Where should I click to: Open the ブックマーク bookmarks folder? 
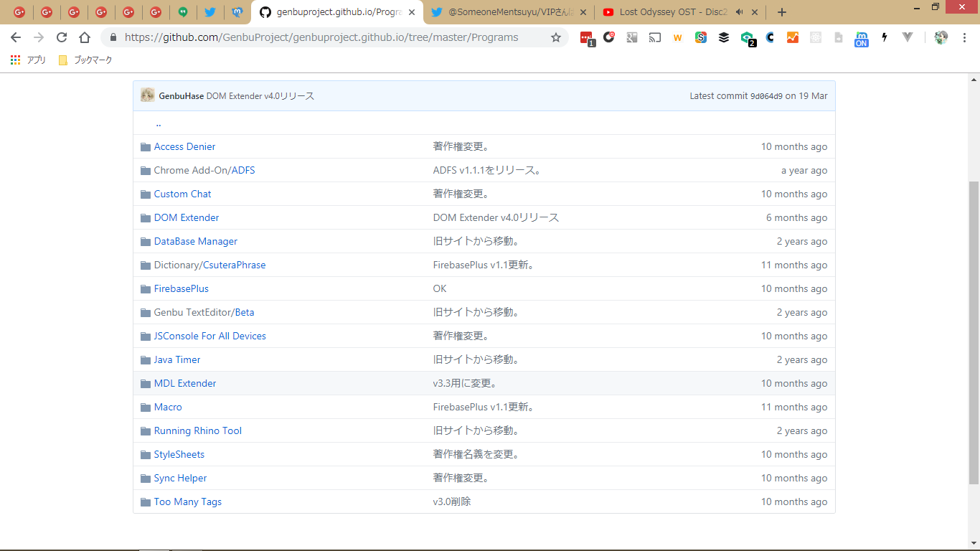86,60
